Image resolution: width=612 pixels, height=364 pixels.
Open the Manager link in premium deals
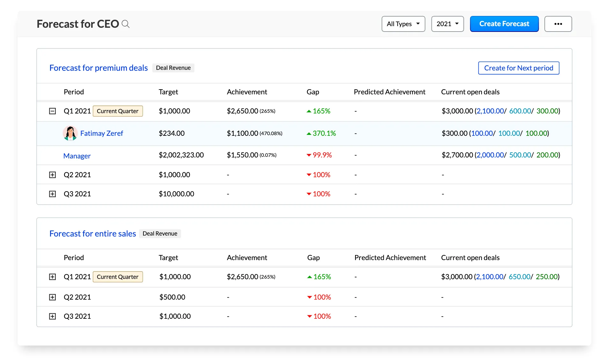(x=77, y=156)
